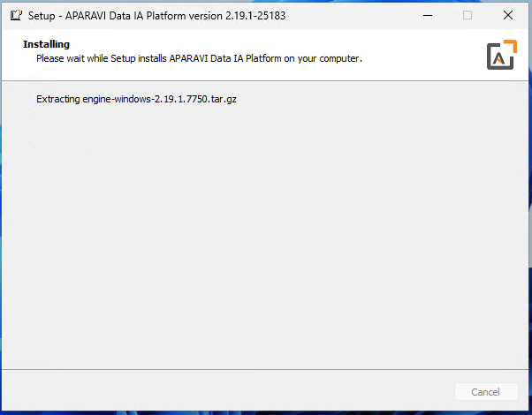Close the Setup window

pyautogui.click(x=508, y=15)
